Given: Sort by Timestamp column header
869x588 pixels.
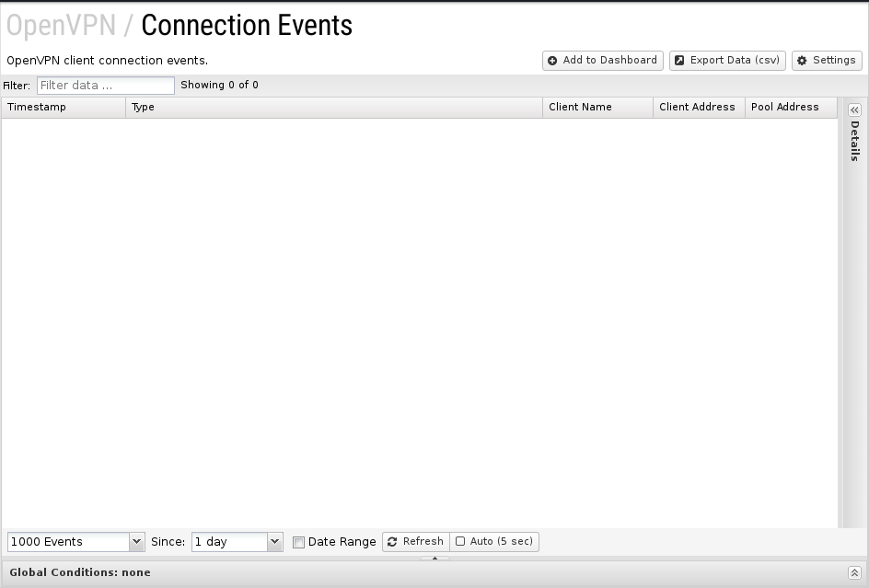Looking at the screenshot, I should [x=64, y=108].
